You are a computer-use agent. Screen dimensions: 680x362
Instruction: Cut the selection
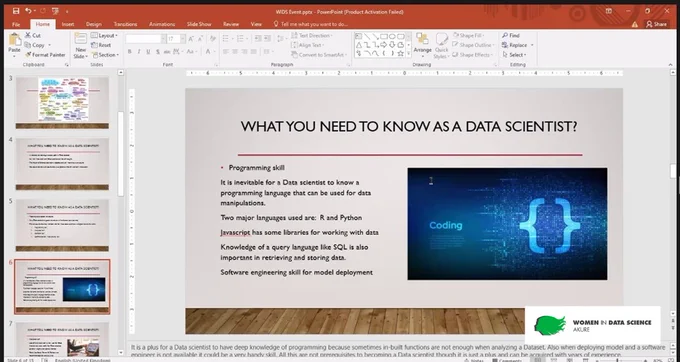point(33,36)
